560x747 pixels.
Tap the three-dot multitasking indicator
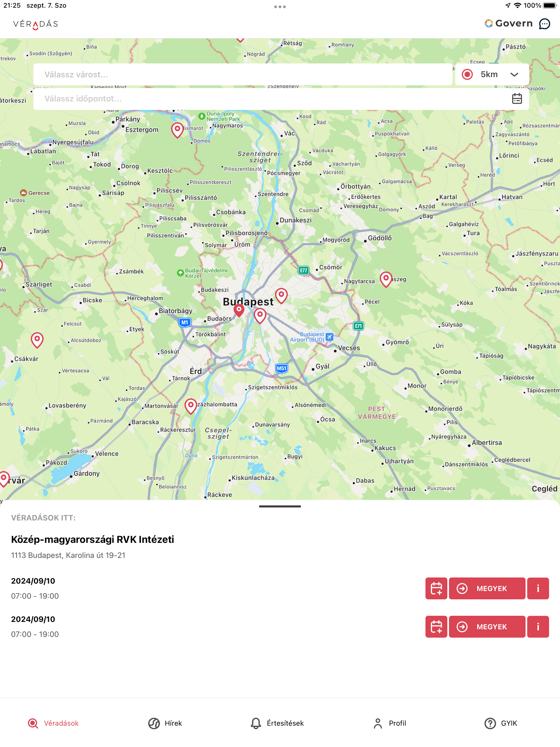pyautogui.click(x=280, y=6)
